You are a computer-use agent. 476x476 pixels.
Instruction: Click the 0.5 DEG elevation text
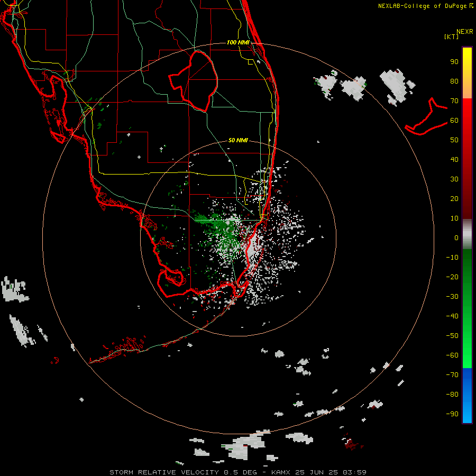[x=240, y=472]
